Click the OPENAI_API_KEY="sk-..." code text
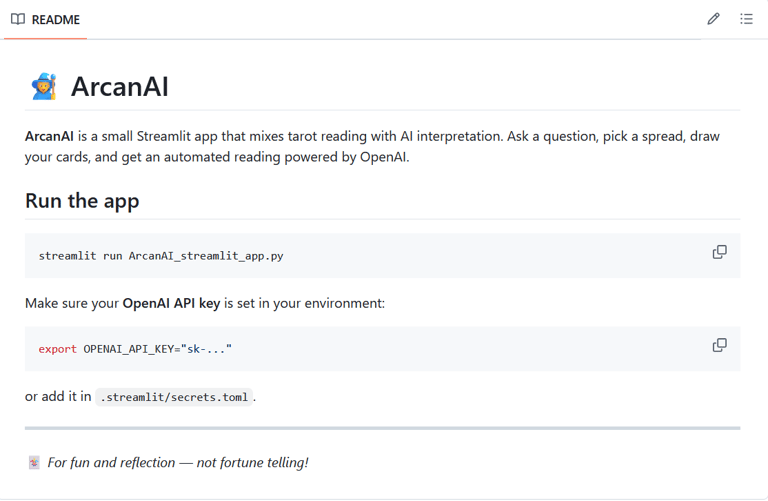The image size is (768, 501). [x=157, y=349]
